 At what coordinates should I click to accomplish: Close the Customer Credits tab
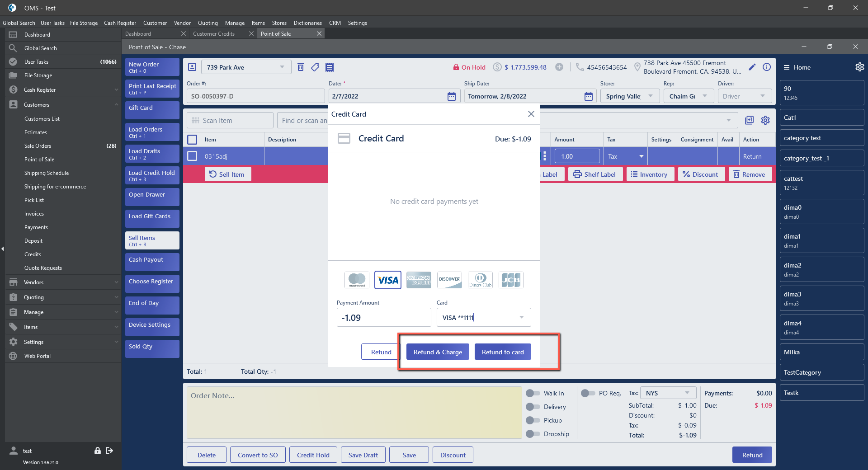(251, 33)
